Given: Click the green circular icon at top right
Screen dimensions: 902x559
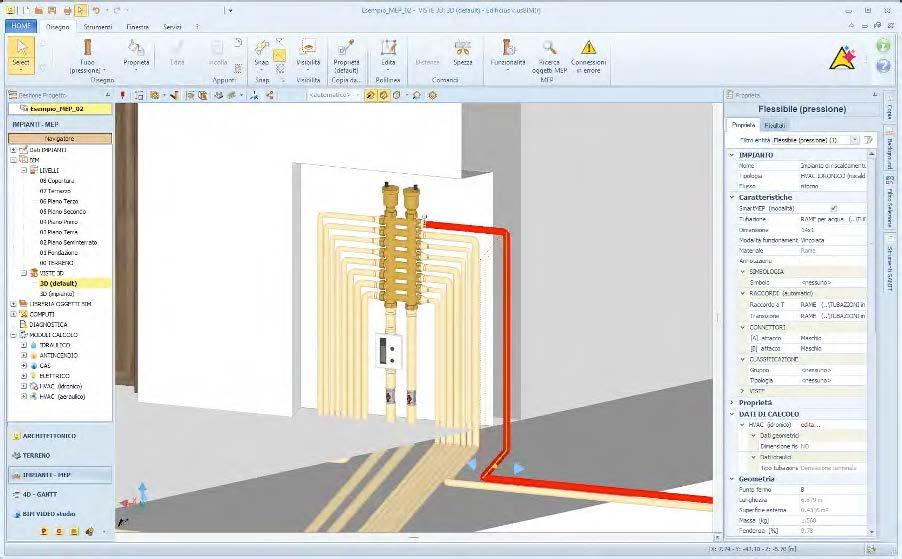Looking at the screenshot, I should pos(883,45).
